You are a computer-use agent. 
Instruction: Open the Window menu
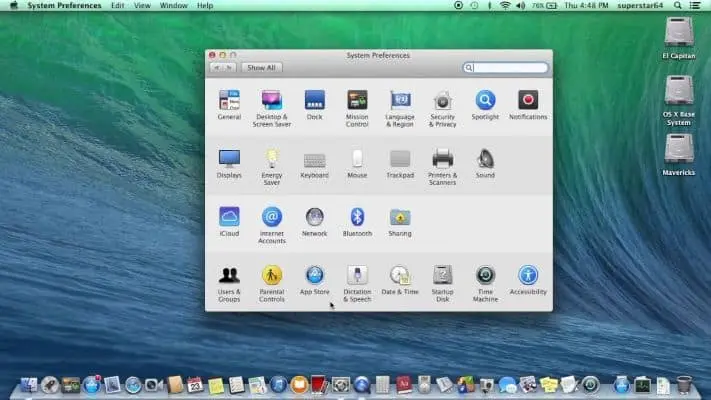[174, 5]
